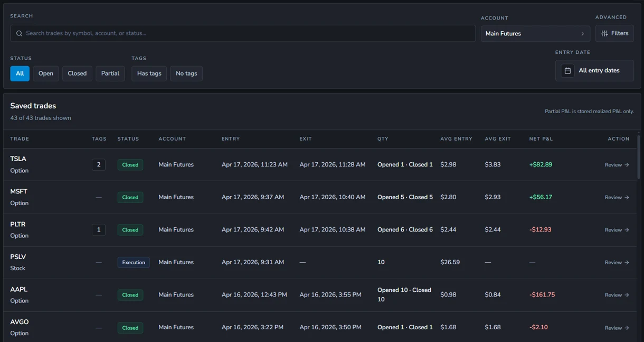Click Opened 5 · Closed 5 quantity
This screenshot has height=342, width=644.
click(x=405, y=197)
